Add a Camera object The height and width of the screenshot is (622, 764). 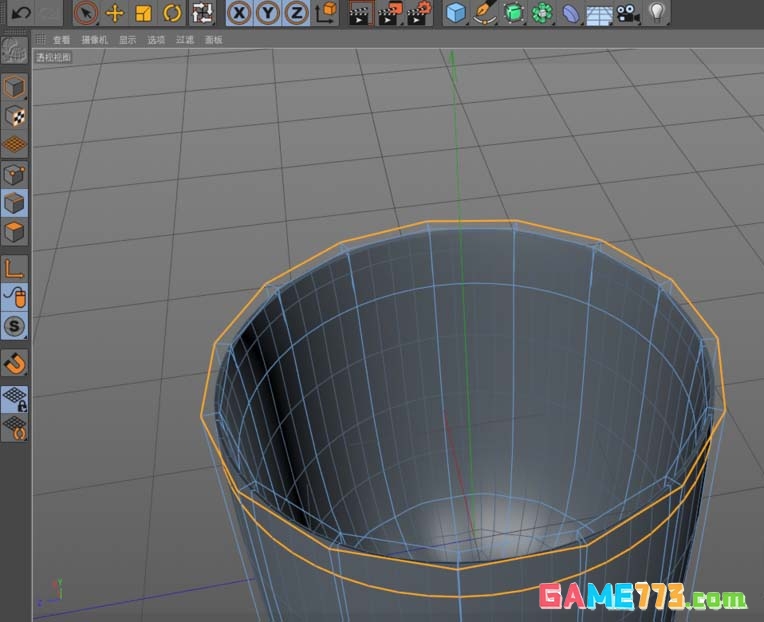[x=628, y=13]
